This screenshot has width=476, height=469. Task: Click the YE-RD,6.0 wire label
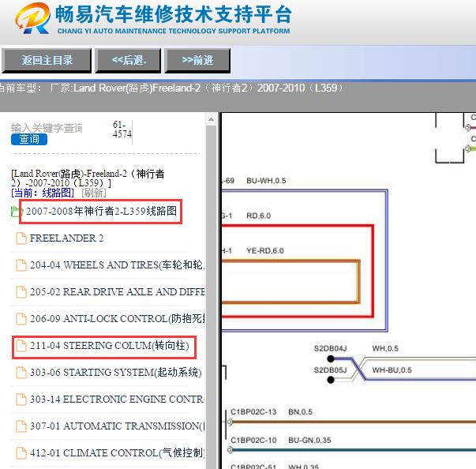pos(265,251)
